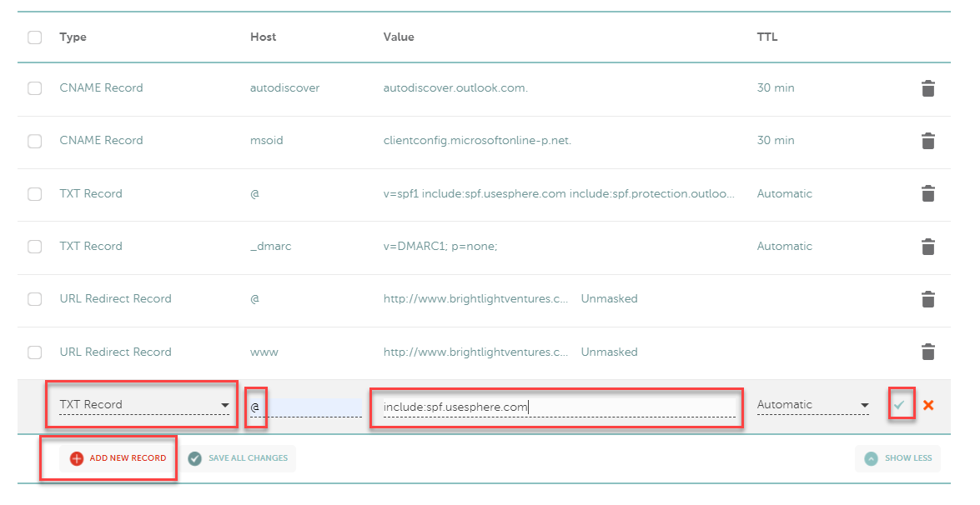The height and width of the screenshot is (505, 980).
Task: Delete the www URL Redirect record
Action: [927, 352]
